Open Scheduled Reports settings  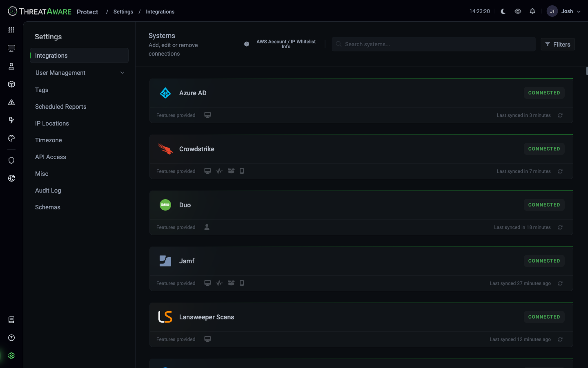pos(61,107)
